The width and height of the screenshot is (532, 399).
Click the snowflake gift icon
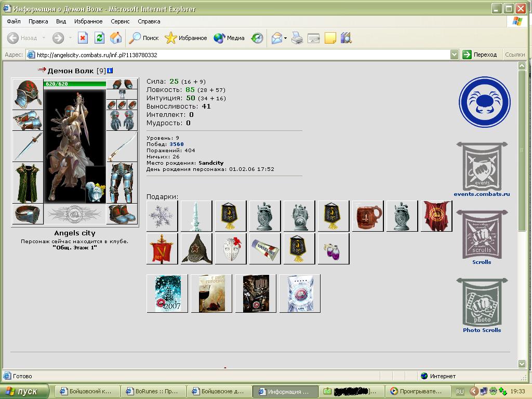click(x=162, y=216)
